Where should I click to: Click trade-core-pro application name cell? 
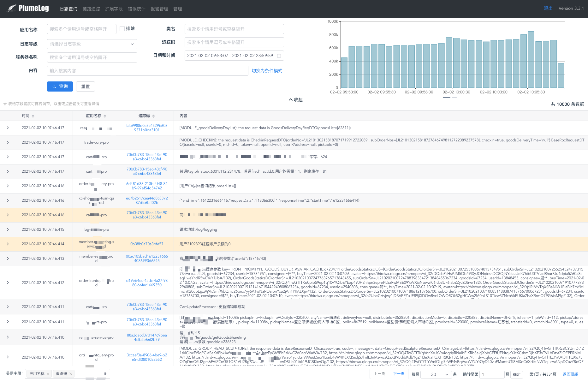tap(96, 142)
